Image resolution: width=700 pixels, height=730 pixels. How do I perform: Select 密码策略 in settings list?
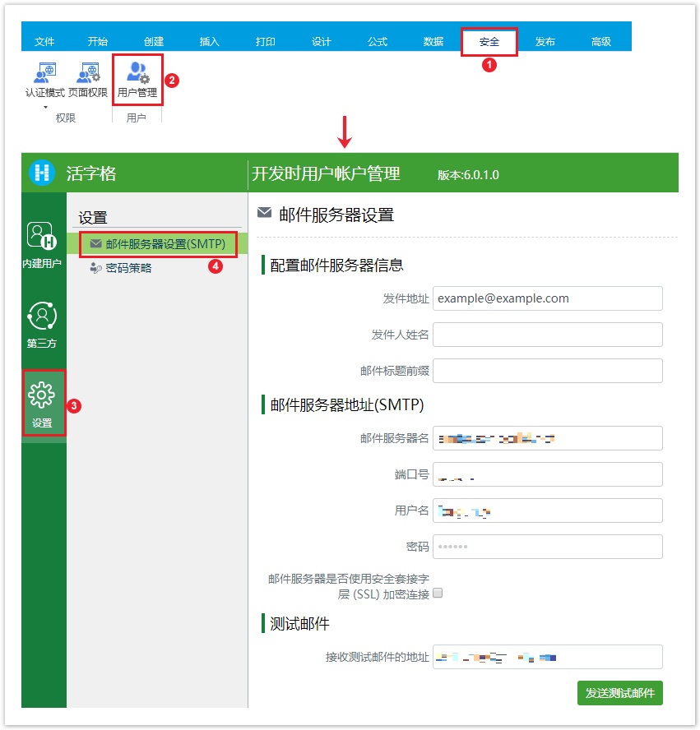(128, 268)
